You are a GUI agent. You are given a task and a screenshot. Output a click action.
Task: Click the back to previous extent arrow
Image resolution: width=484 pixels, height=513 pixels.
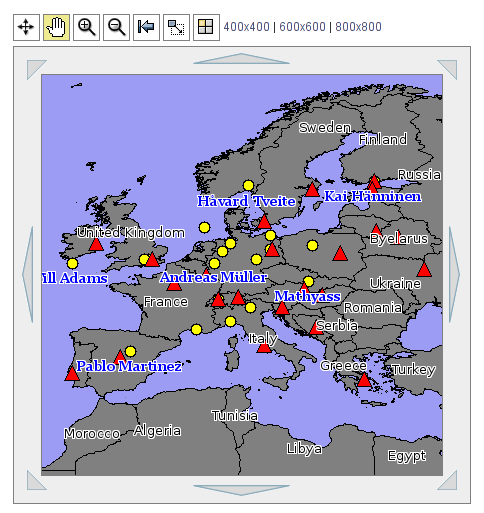[x=146, y=27]
